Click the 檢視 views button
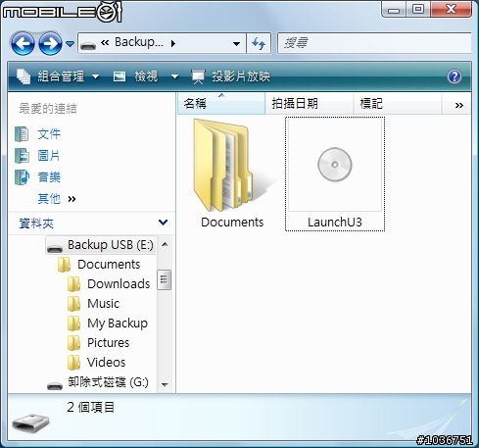This screenshot has width=479, height=448. (135, 76)
